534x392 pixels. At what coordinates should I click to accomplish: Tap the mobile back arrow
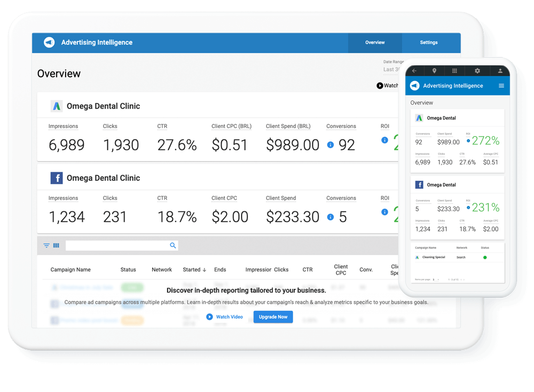[414, 71]
